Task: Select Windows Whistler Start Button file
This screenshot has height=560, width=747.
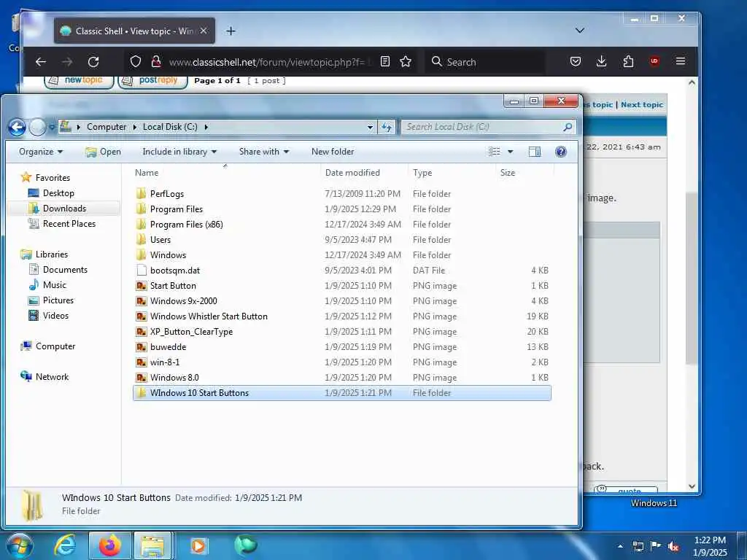Action: pos(342,316)
